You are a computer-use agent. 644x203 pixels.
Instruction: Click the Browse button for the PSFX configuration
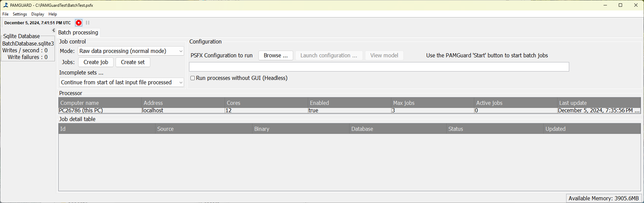tap(276, 55)
